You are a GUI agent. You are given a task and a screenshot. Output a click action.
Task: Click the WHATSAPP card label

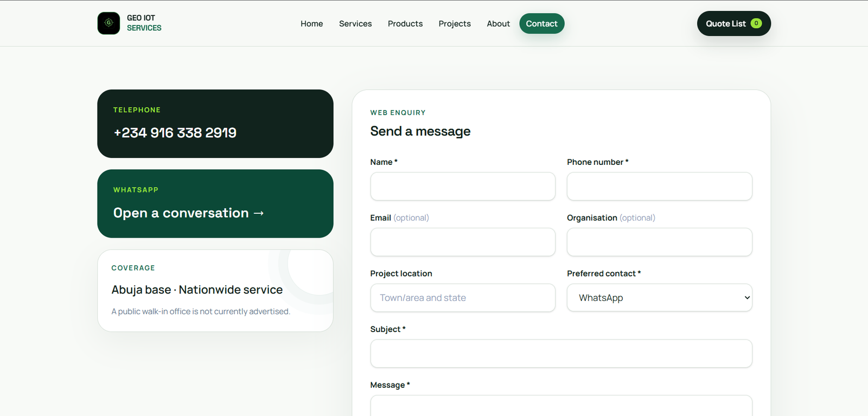pyautogui.click(x=136, y=190)
